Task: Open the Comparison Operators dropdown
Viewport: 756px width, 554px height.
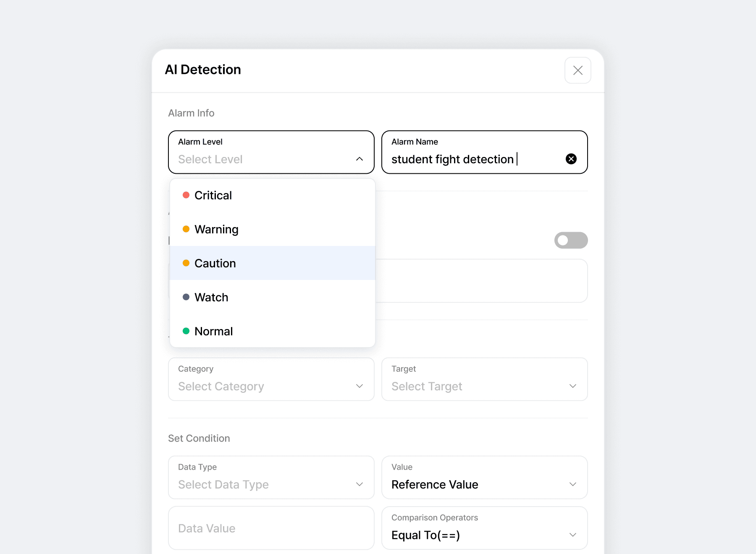Action: 484,528
